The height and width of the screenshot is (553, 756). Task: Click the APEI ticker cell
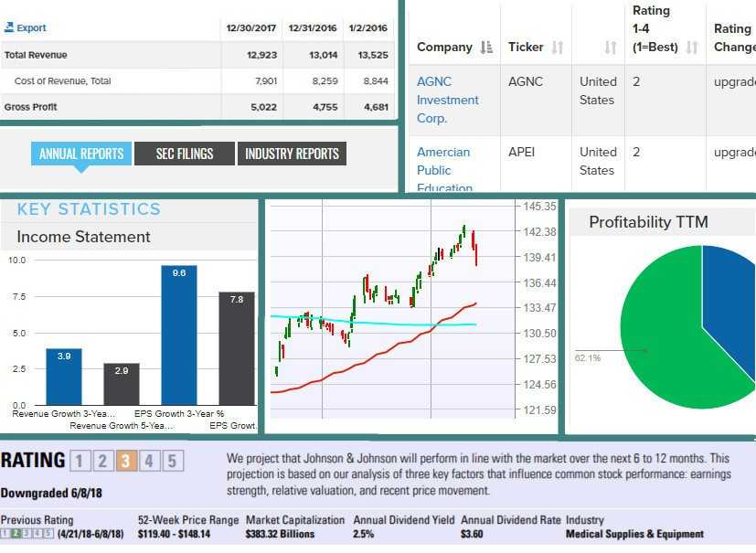tap(522, 152)
